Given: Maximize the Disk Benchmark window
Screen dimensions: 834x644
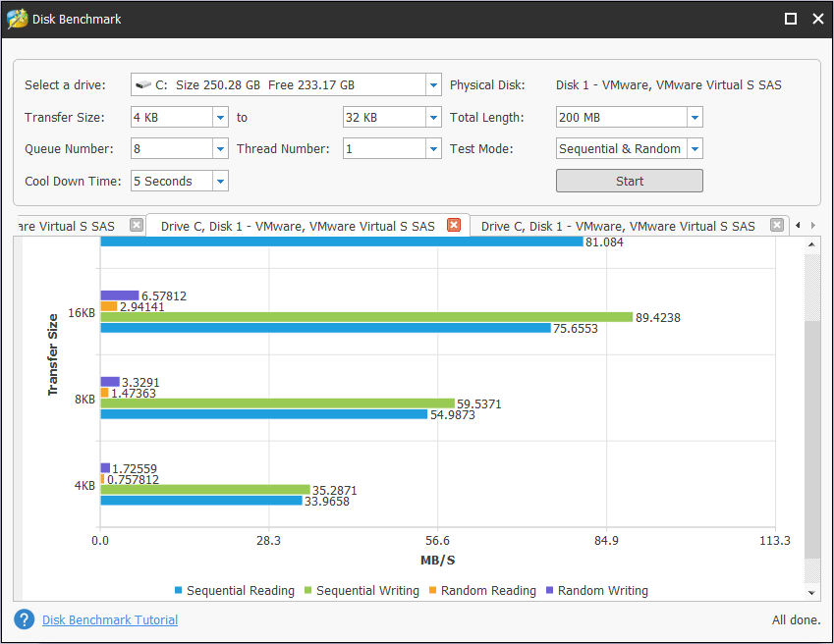Looking at the screenshot, I should pyautogui.click(x=791, y=20).
